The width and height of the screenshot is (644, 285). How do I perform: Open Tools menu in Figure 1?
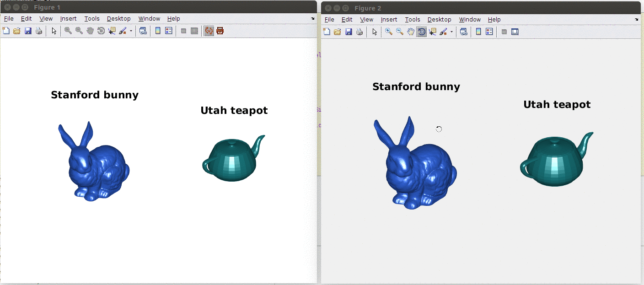pyautogui.click(x=92, y=19)
